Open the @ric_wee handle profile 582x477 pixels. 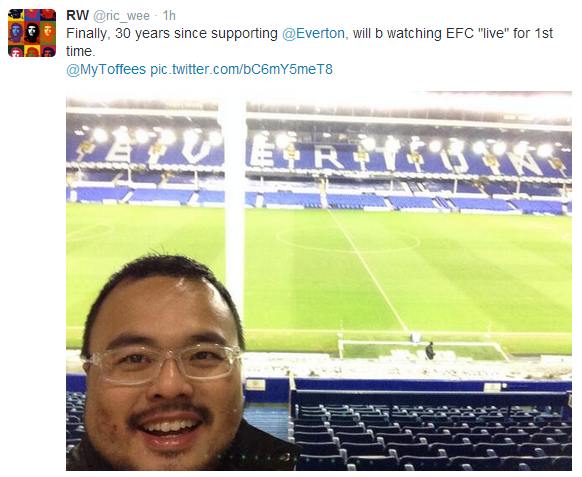(121, 16)
